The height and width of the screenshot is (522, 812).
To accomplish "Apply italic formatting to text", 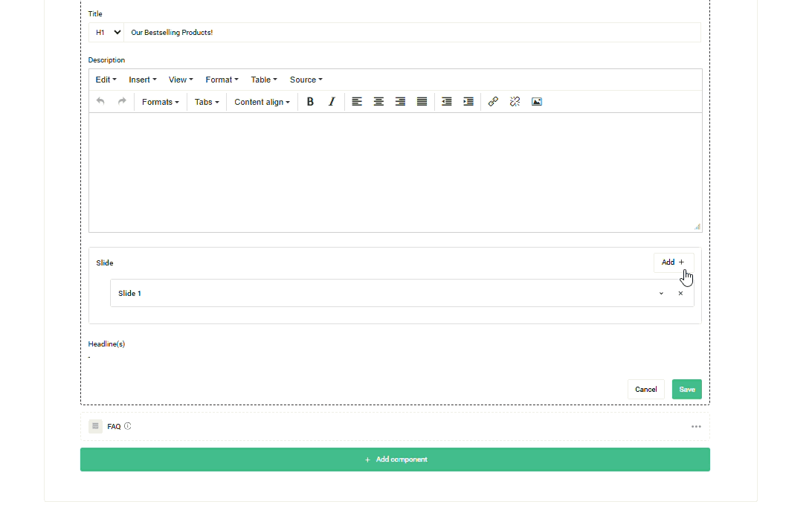I will [x=332, y=102].
